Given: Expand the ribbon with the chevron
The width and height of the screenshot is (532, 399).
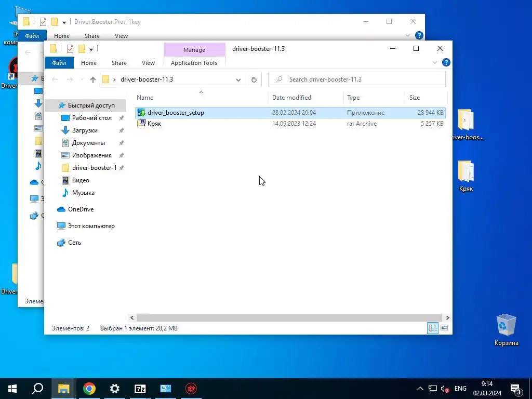Looking at the screenshot, I should tap(435, 62).
